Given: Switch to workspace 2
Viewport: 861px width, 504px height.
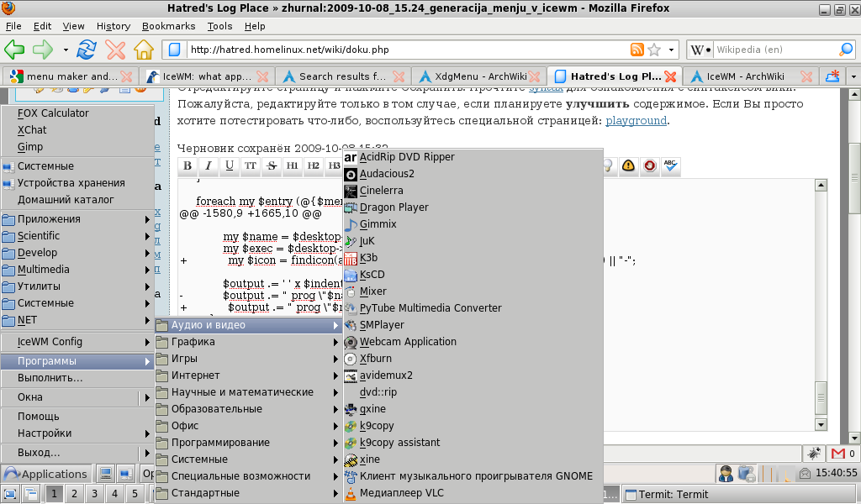Looking at the screenshot, I should (74, 494).
